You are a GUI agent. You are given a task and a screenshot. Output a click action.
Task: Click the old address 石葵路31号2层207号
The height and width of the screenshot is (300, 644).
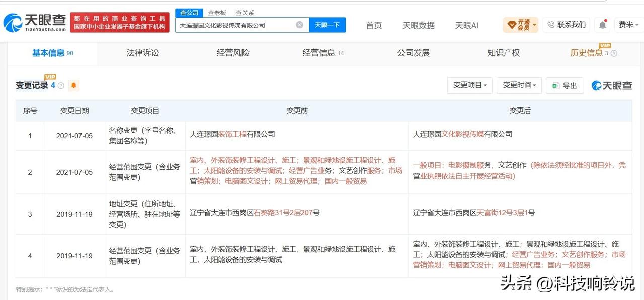point(286,213)
